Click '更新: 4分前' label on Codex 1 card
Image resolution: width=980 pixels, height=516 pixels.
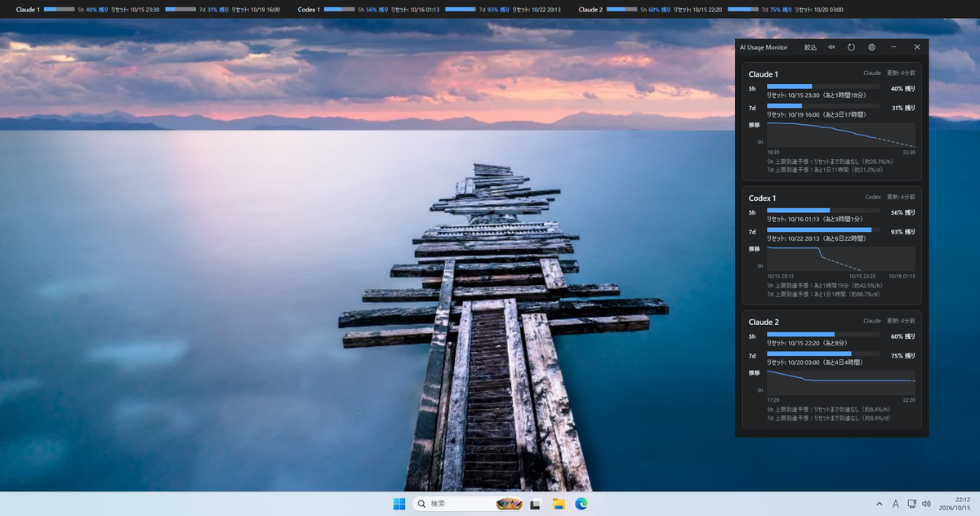click(902, 198)
